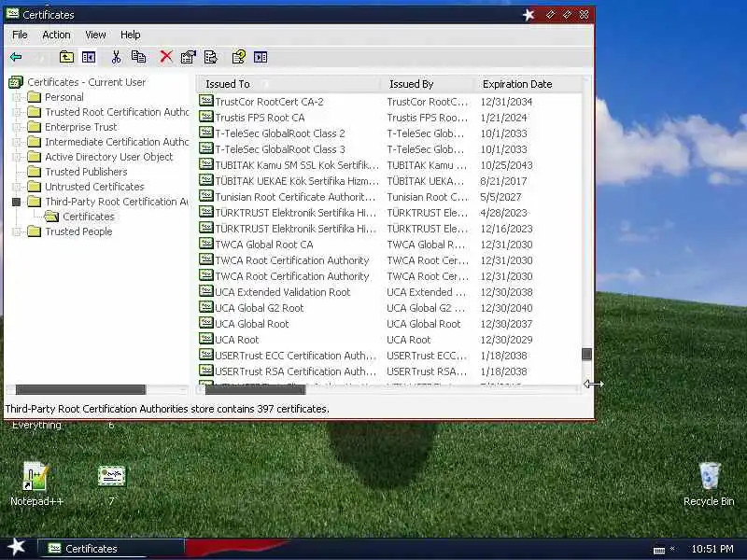Click the star Start button on taskbar

click(x=16, y=547)
